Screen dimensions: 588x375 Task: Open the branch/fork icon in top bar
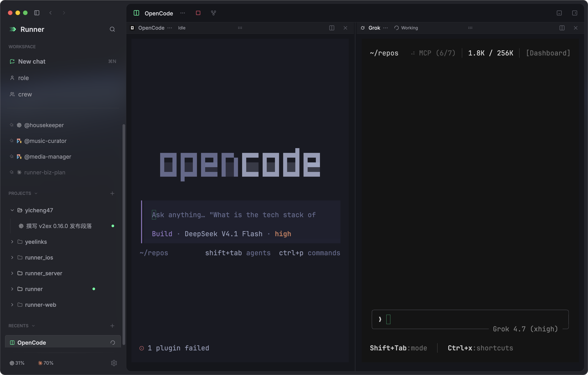pos(213,13)
